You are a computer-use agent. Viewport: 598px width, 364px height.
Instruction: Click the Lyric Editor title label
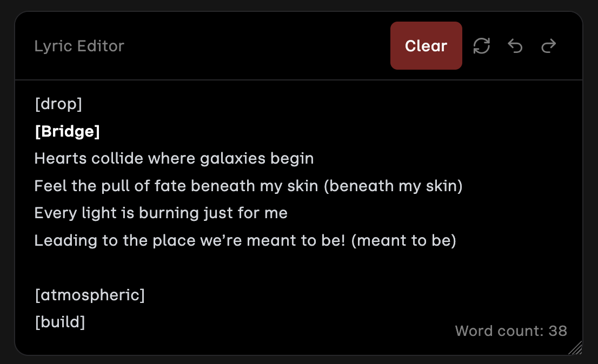[x=79, y=46]
